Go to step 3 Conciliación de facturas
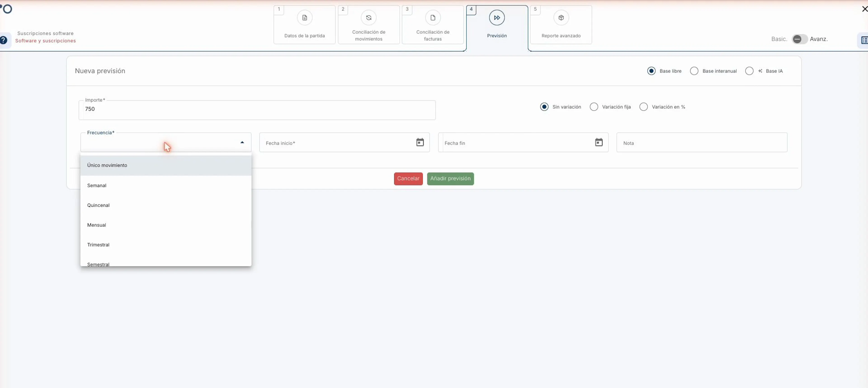 433,25
